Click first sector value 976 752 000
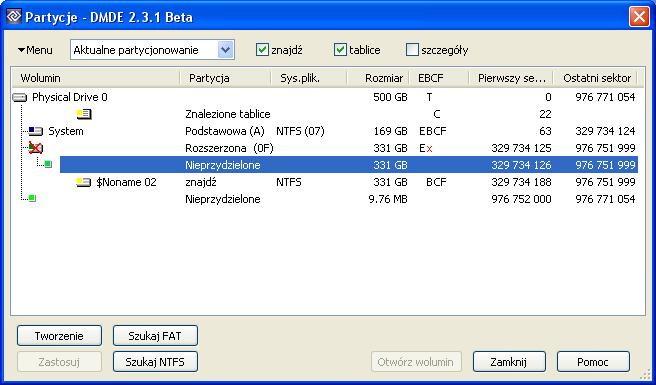656x385 pixels. tap(521, 199)
